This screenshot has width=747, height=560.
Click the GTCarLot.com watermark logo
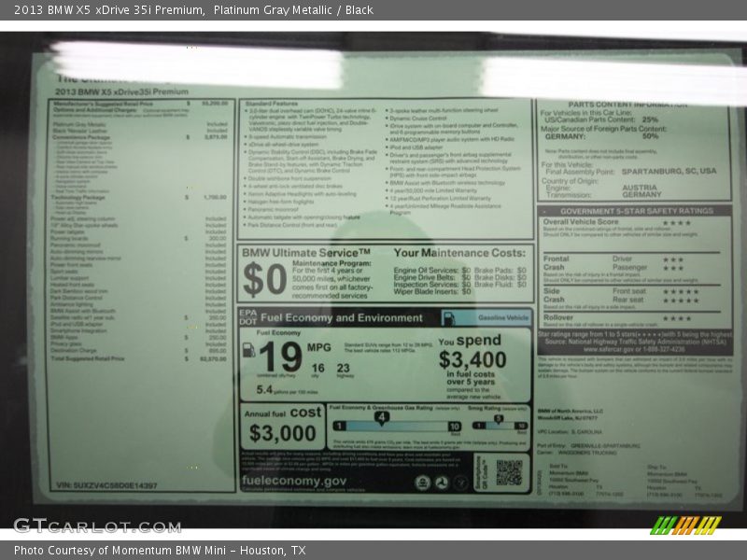pyautogui.click(x=96, y=525)
